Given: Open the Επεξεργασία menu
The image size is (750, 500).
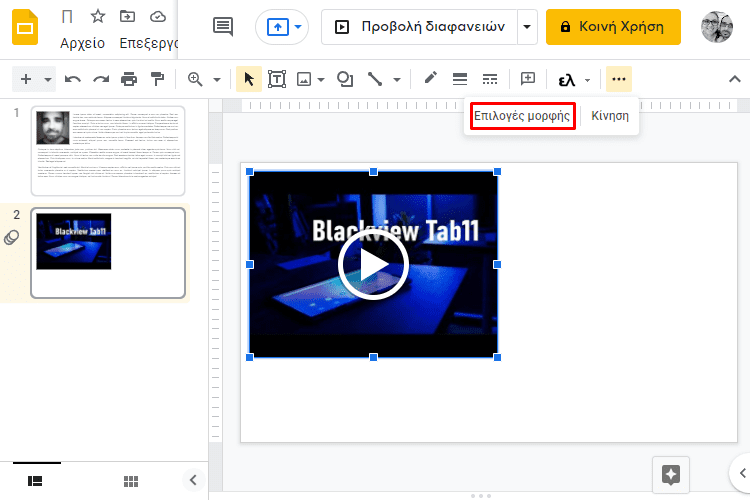Looking at the screenshot, I should coord(148,43).
